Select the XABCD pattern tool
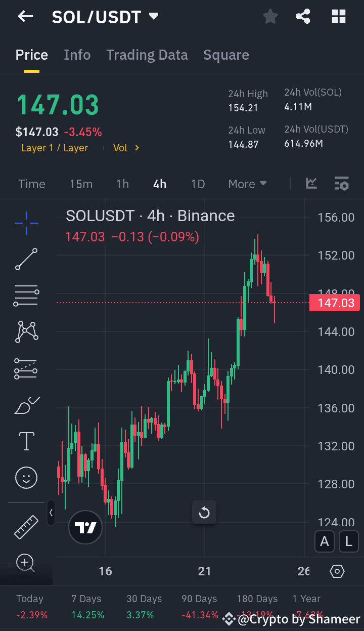Screen dimensions: 364x631 [x=26, y=332]
